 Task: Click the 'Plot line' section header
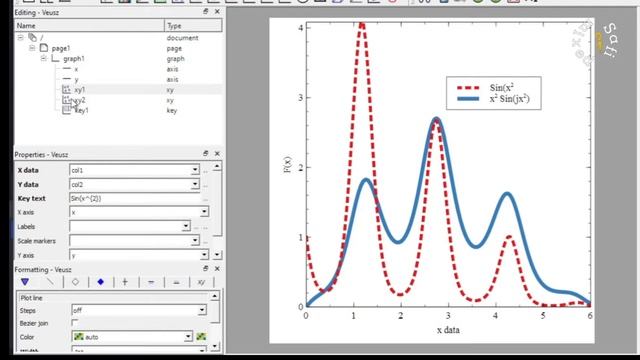pyautogui.click(x=114, y=298)
